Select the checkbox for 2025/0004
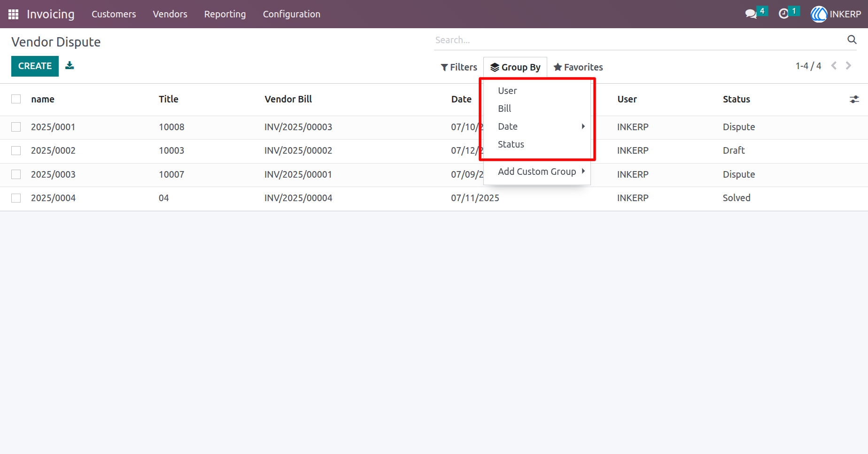 click(16, 198)
